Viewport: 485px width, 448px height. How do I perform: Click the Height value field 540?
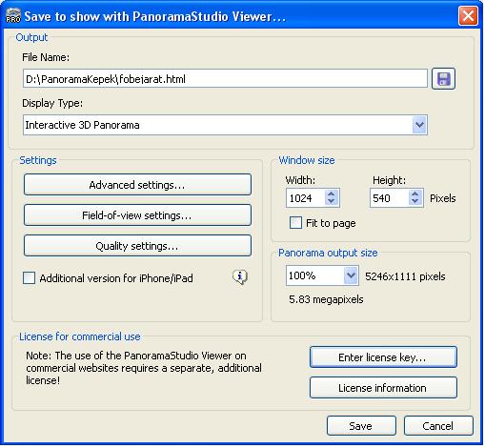tap(390, 198)
